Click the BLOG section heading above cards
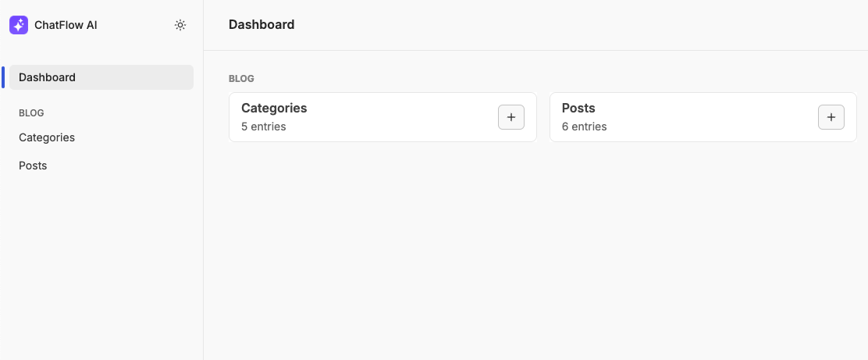 point(241,79)
